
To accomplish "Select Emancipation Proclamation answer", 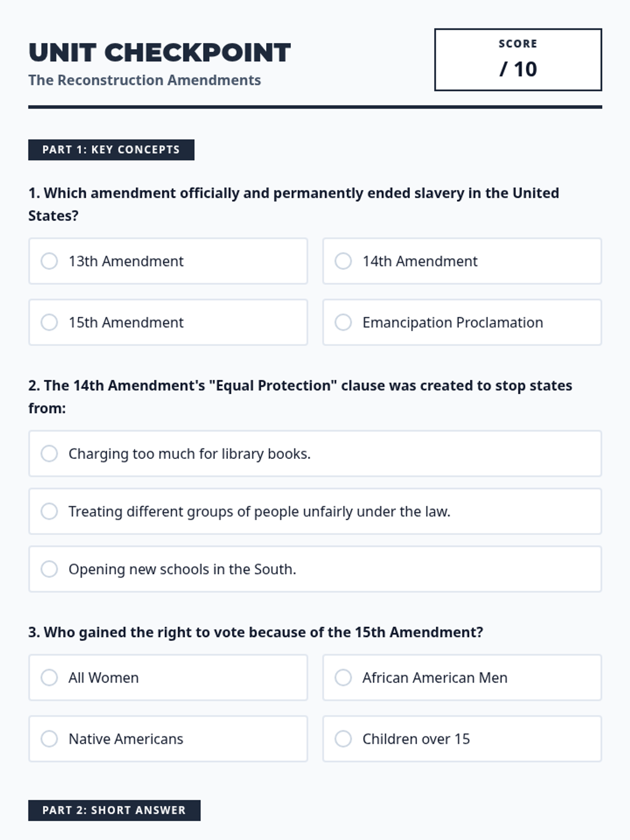I will (343, 322).
